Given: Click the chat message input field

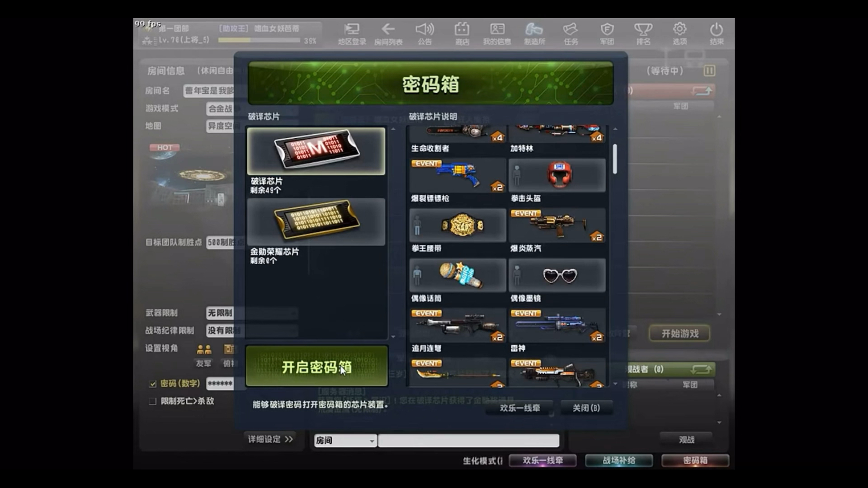Looking at the screenshot, I should (468, 441).
